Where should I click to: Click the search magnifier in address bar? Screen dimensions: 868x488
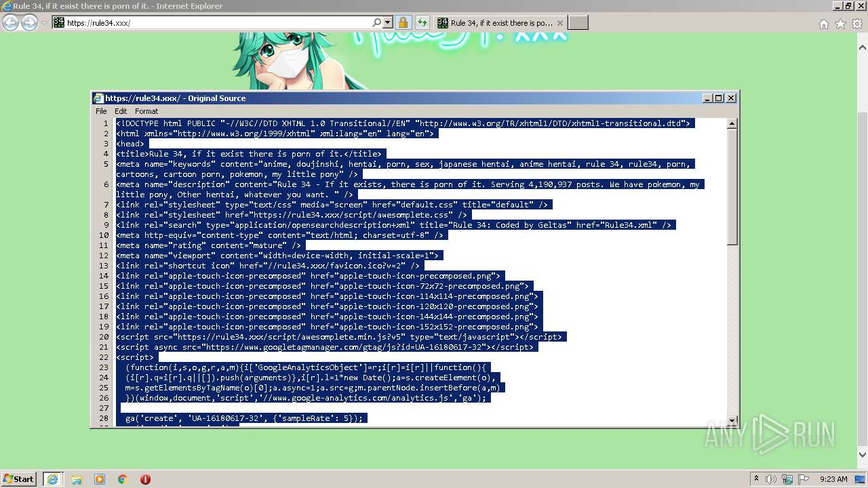tap(377, 22)
